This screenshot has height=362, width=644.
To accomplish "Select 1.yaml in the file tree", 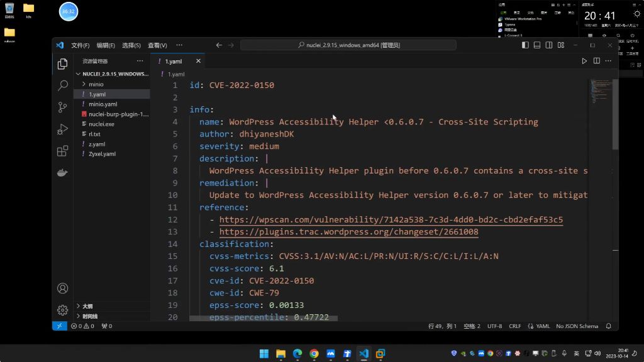I will 112,94.
